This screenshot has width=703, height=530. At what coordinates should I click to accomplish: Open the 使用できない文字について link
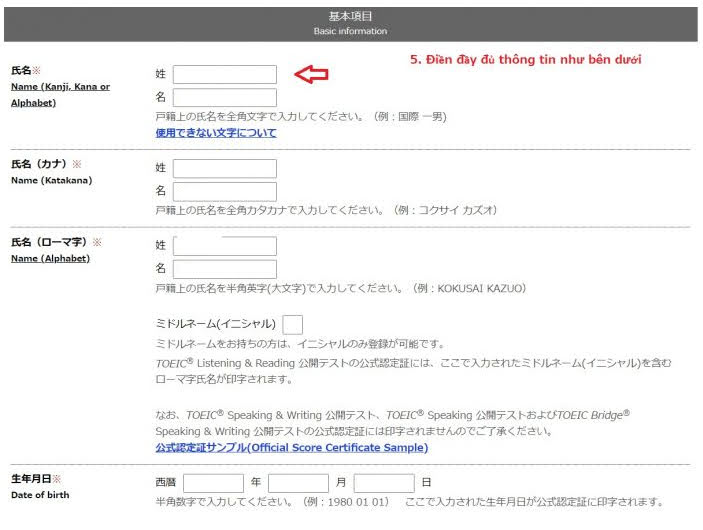216,133
